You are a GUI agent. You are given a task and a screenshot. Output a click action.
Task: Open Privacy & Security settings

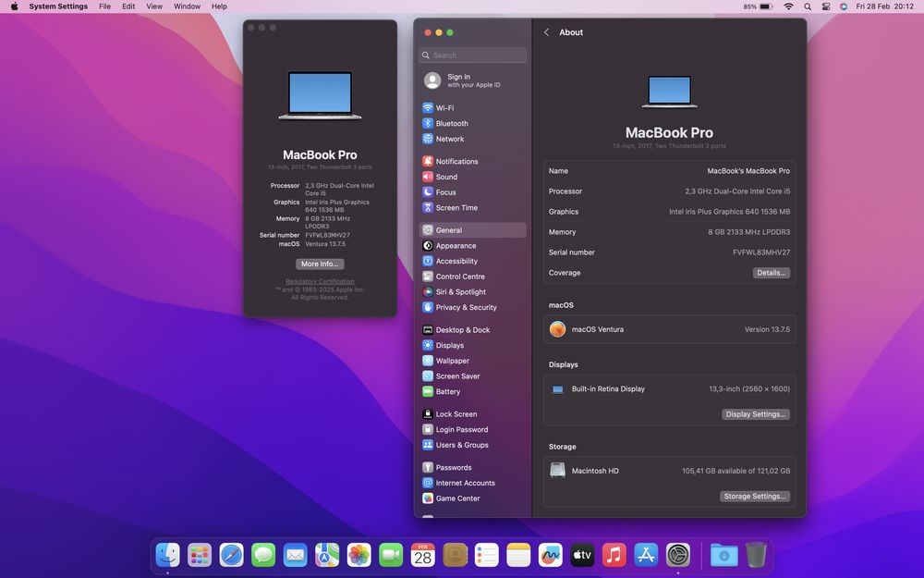click(472, 307)
